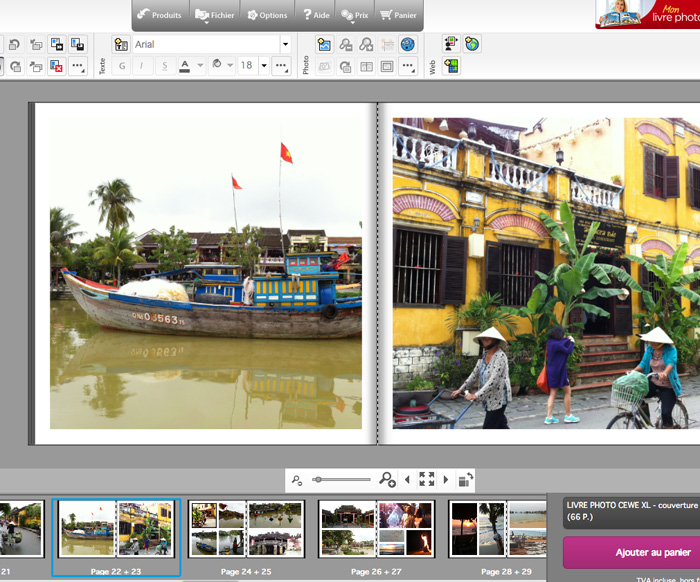Image resolution: width=700 pixels, height=582 pixels.
Task: Open the Options menu
Action: (267, 15)
